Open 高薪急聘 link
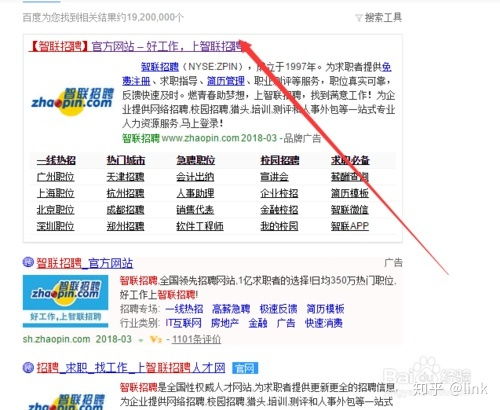The image size is (500, 410). coord(231,309)
